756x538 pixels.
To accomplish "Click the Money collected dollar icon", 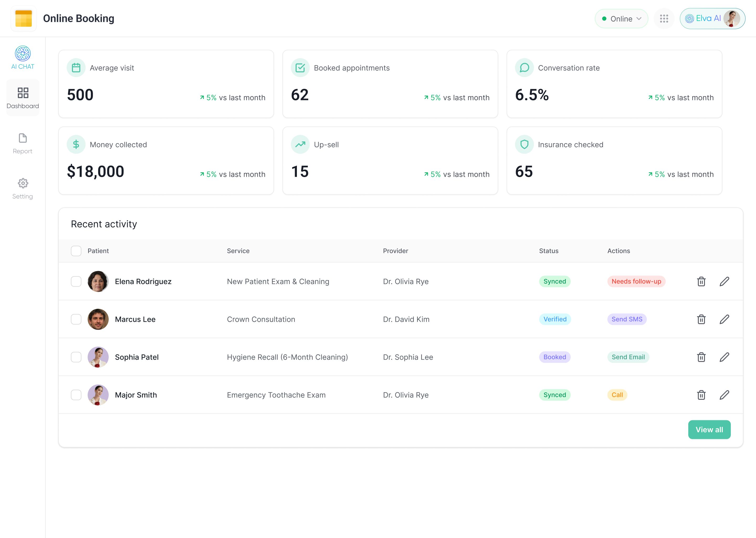I will [x=76, y=144].
